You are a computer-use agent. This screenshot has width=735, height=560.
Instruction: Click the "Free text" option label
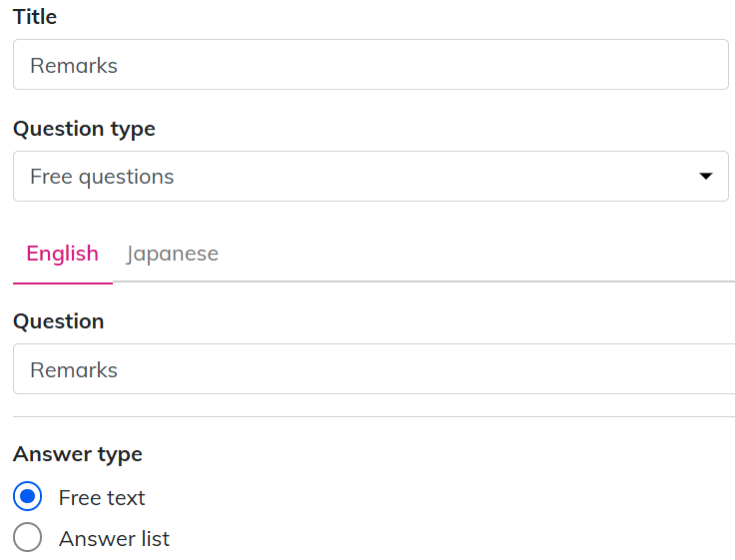(102, 497)
